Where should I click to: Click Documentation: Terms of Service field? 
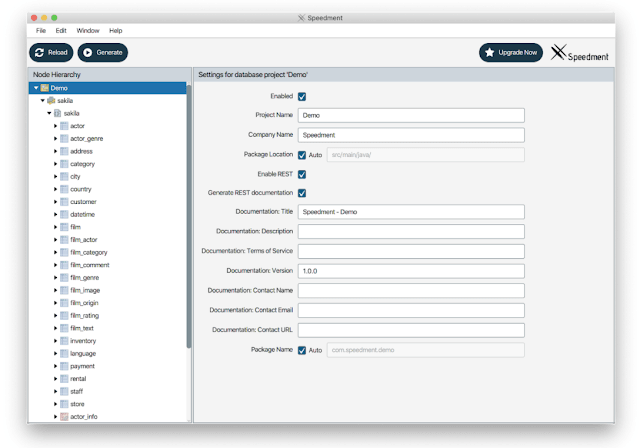(411, 251)
